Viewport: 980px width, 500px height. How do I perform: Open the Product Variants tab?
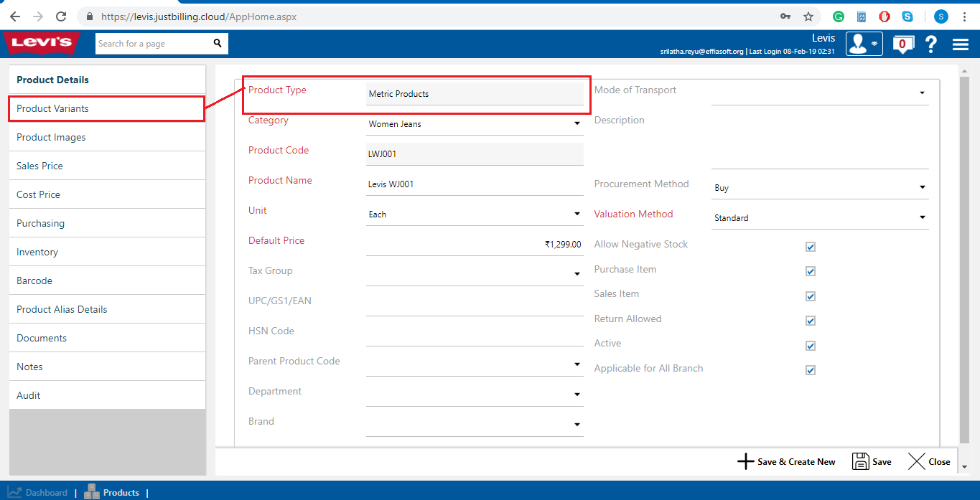coord(107,108)
